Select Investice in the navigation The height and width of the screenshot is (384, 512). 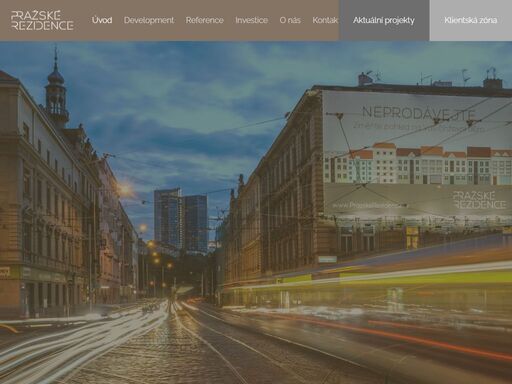[x=251, y=20]
